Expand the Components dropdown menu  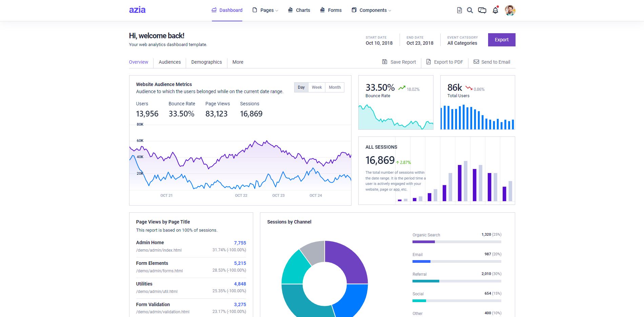(371, 10)
